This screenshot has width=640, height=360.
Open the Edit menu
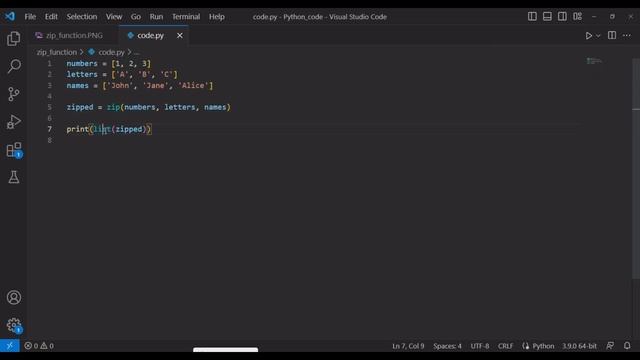[51, 17]
